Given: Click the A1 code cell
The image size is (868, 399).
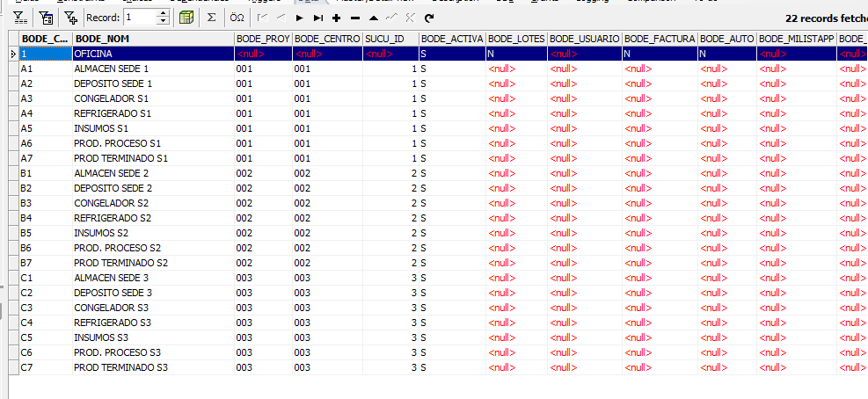Looking at the screenshot, I should point(46,69).
